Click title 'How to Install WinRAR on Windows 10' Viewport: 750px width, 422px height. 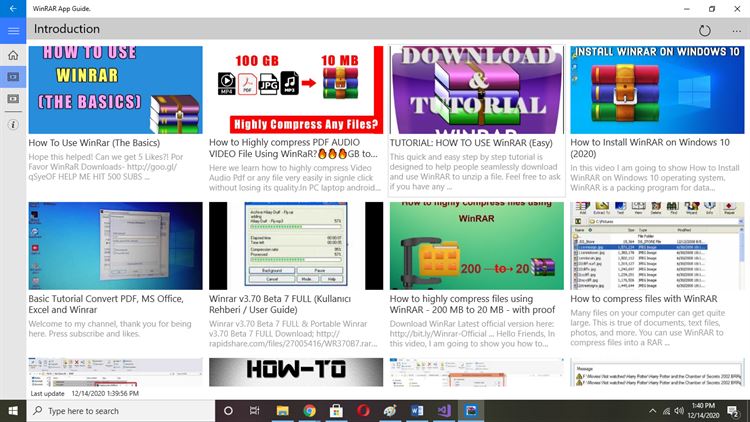point(650,148)
